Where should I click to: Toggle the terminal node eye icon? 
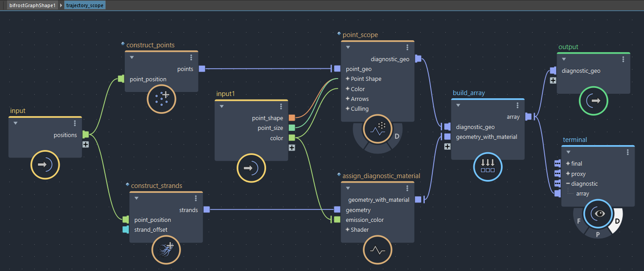pyautogui.click(x=598, y=213)
